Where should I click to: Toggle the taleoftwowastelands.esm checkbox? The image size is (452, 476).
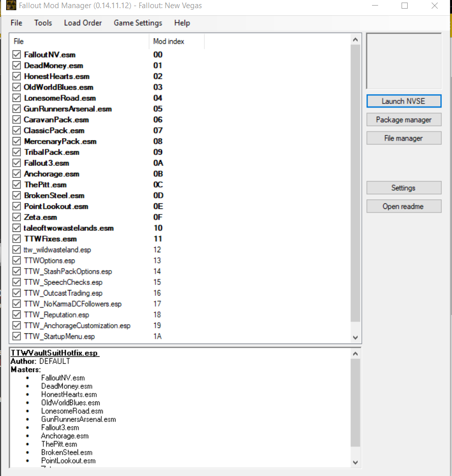click(x=17, y=228)
